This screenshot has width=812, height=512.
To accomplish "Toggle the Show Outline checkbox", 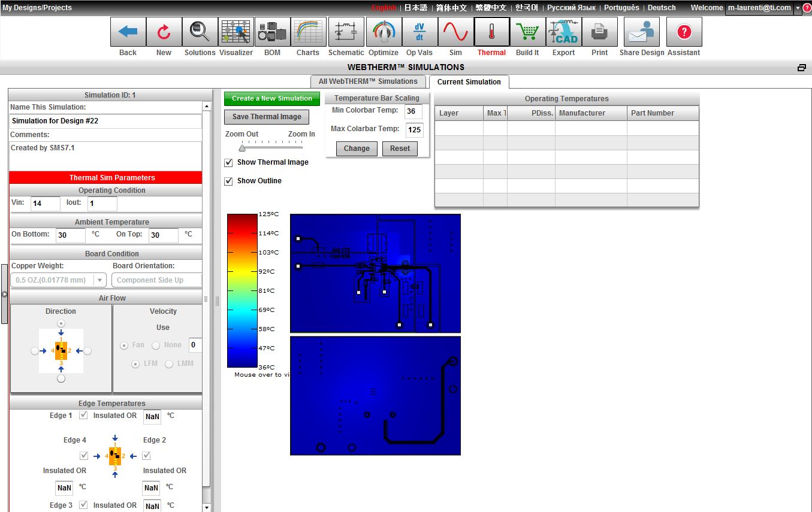I will click(228, 181).
